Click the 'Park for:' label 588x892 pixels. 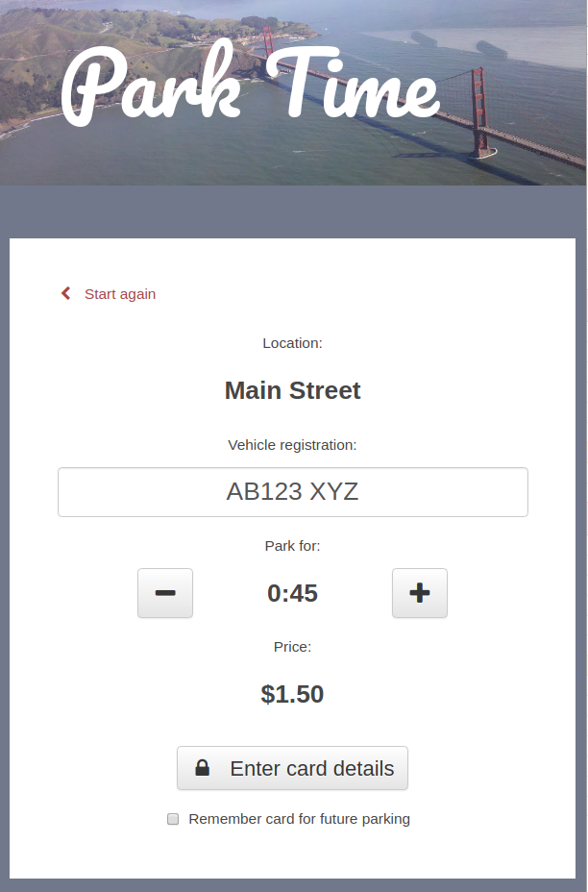tap(293, 546)
